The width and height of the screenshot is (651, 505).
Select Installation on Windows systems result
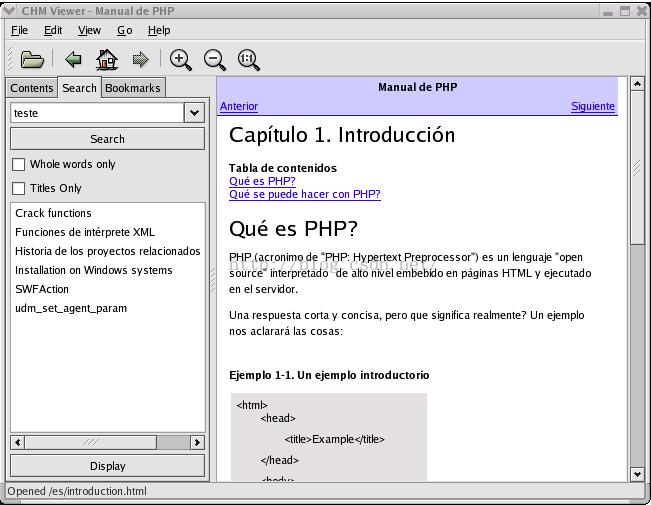pos(93,270)
